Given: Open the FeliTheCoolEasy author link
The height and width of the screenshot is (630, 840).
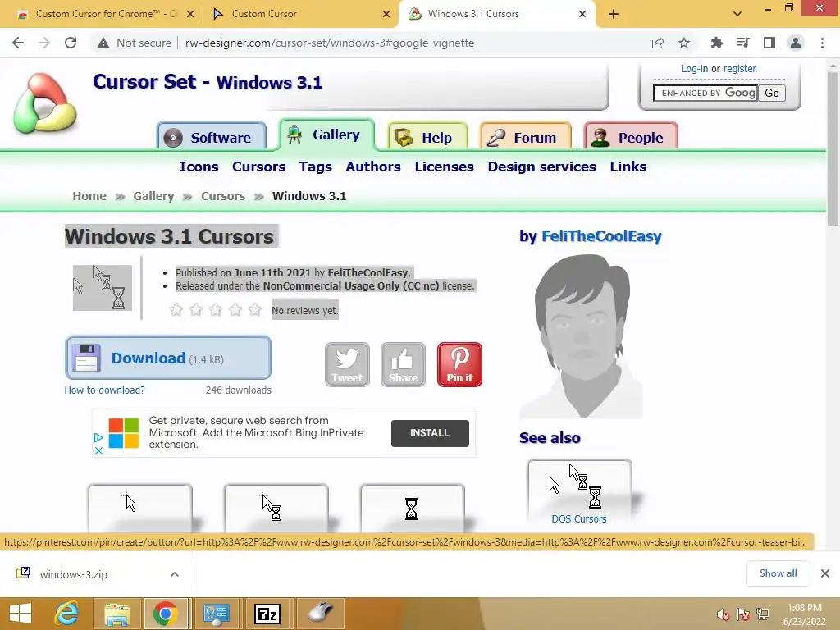Looking at the screenshot, I should click(601, 236).
